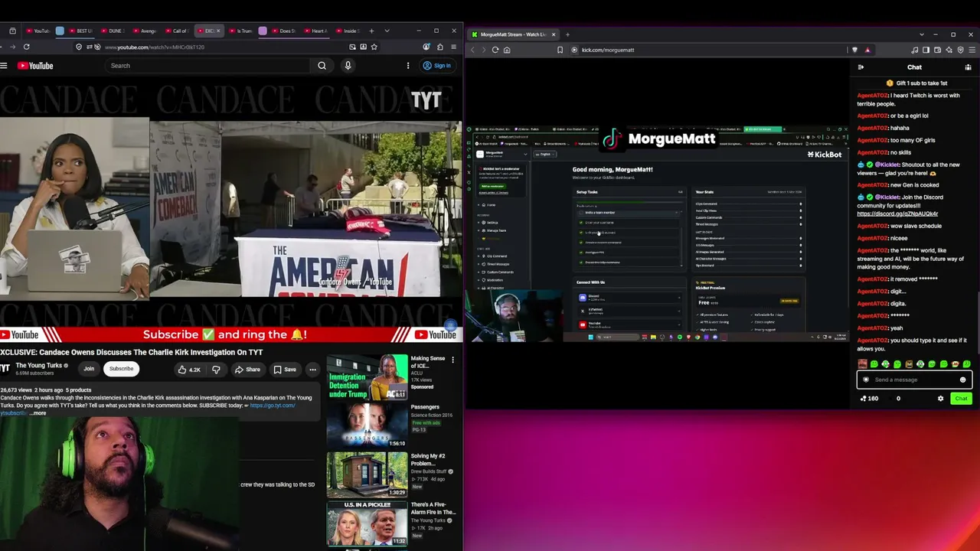The height and width of the screenshot is (551, 980).
Task: Dislike the Candace Owens video
Action: pyautogui.click(x=216, y=370)
